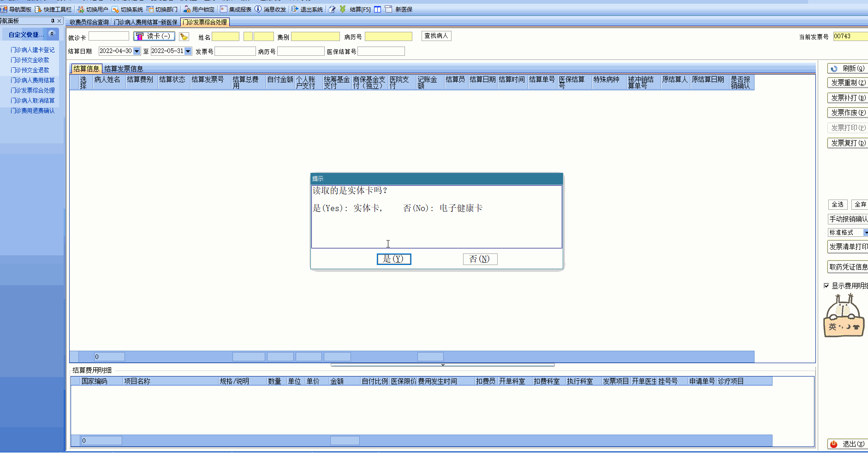Image resolution: width=868 pixels, height=453 pixels.
Task: Collapse the 自定义快捷 panel chevron
Action: click(x=52, y=34)
